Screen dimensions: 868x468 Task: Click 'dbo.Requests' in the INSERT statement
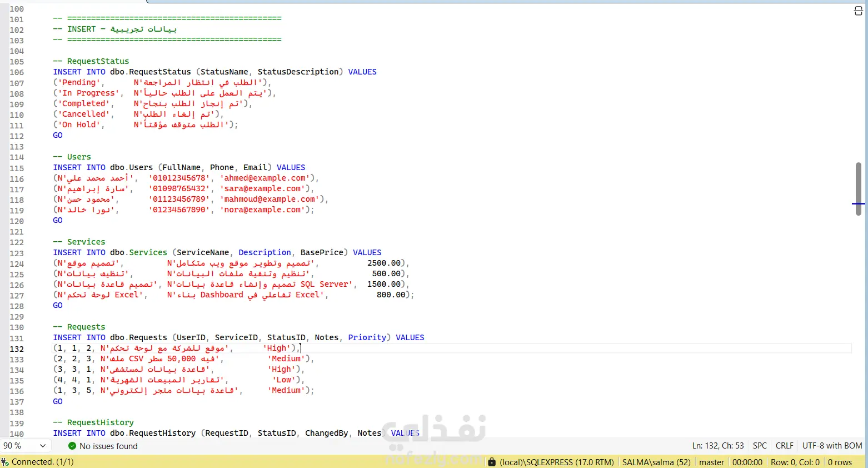click(138, 337)
